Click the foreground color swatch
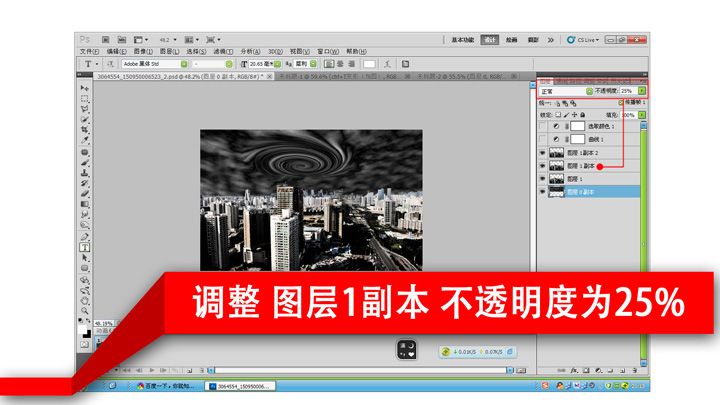The width and height of the screenshot is (720, 405). [83, 330]
